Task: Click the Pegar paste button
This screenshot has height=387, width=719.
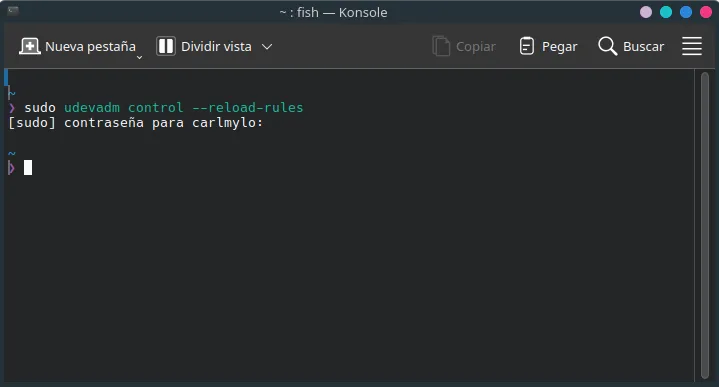Action: [548, 46]
